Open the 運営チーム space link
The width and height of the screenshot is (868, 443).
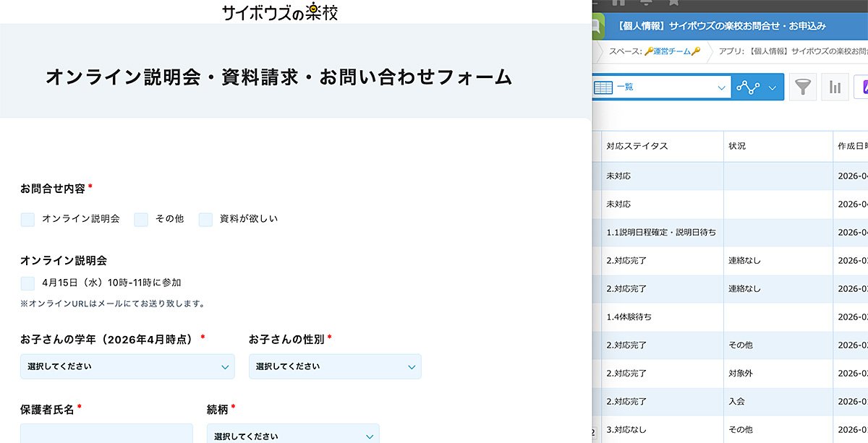coord(673,51)
